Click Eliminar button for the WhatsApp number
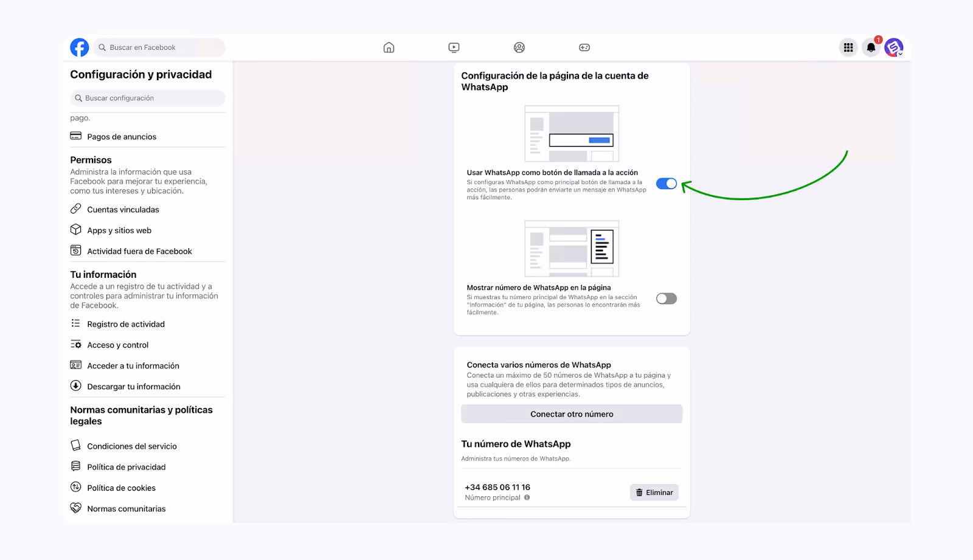The width and height of the screenshot is (973, 560). 654,493
